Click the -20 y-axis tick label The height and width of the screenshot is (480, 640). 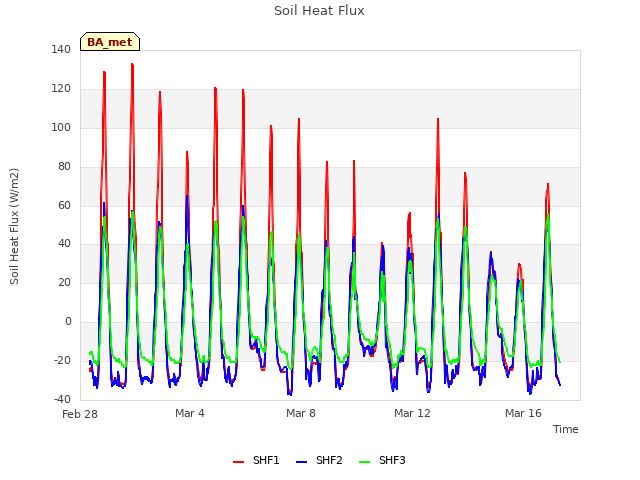pos(62,360)
